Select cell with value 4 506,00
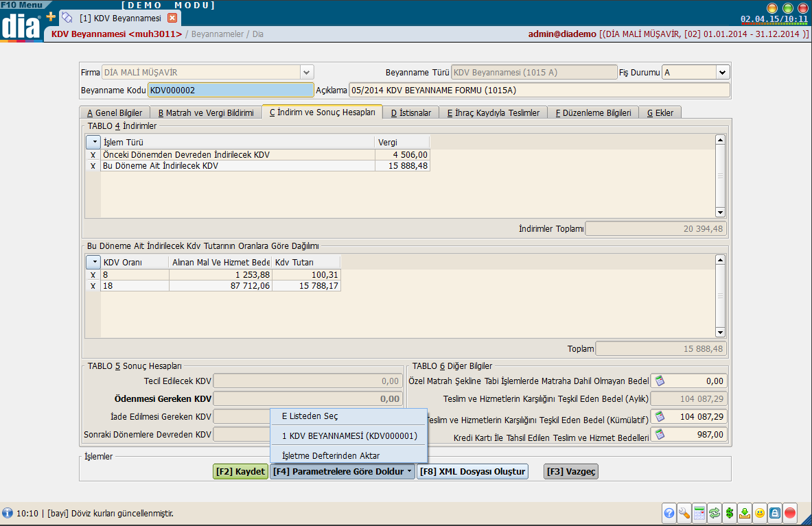 coord(402,154)
